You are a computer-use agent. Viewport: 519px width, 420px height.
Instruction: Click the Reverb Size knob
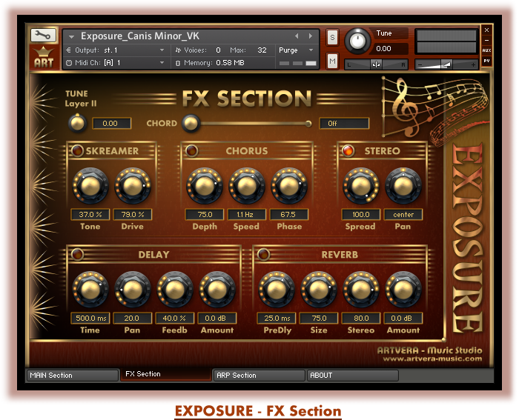pyautogui.click(x=318, y=290)
